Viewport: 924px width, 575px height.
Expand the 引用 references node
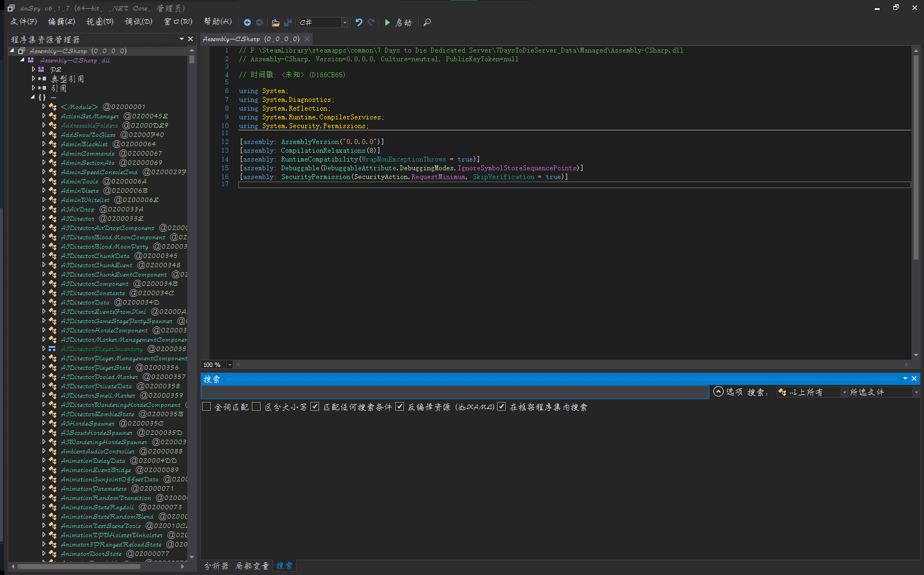[x=33, y=88]
